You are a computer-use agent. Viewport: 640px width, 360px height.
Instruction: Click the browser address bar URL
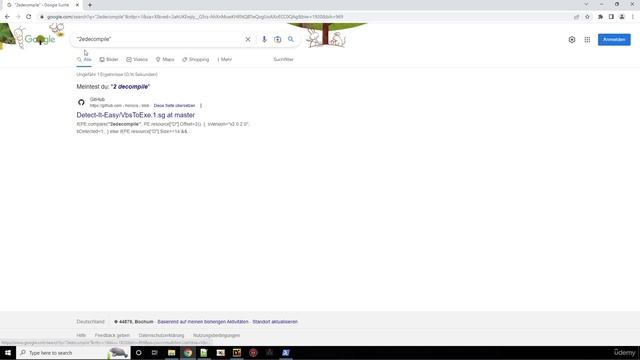(x=195, y=17)
